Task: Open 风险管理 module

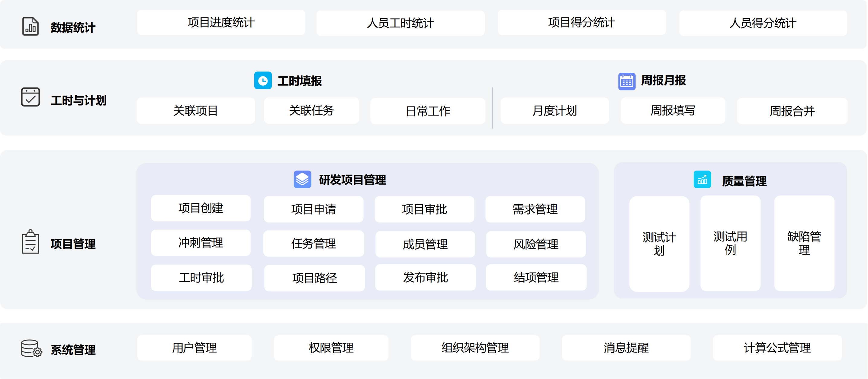Action: (536, 244)
